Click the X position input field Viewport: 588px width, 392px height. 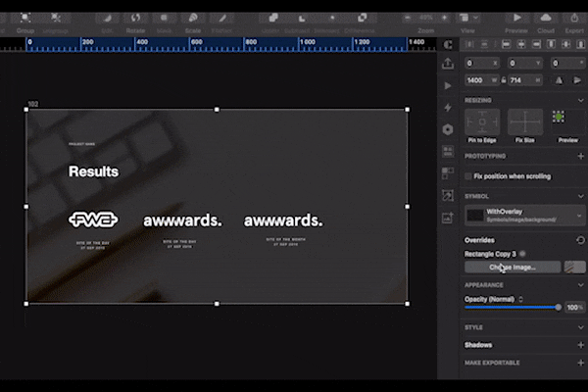click(481, 64)
